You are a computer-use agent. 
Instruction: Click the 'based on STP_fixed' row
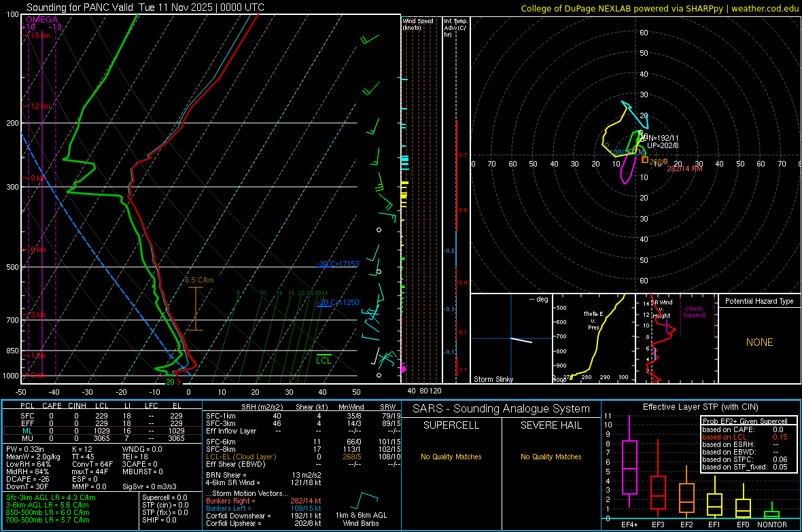(x=745, y=467)
